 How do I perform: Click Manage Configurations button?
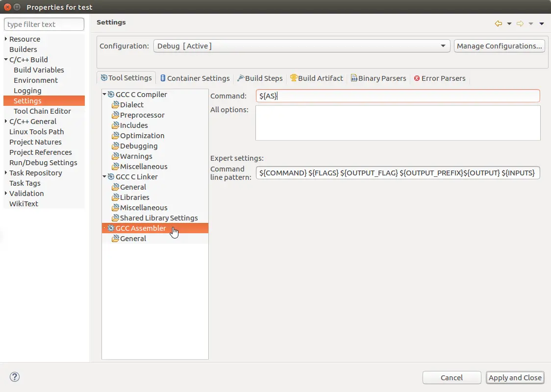click(499, 46)
